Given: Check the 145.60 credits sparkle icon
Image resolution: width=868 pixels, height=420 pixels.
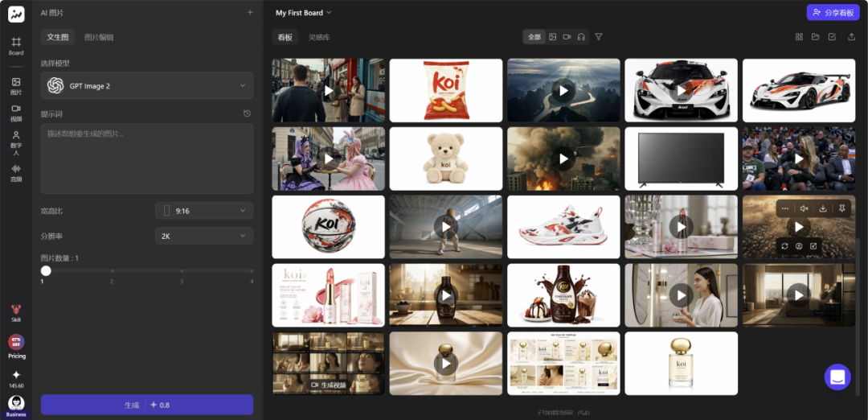Looking at the screenshot, I should click(16, 375).
